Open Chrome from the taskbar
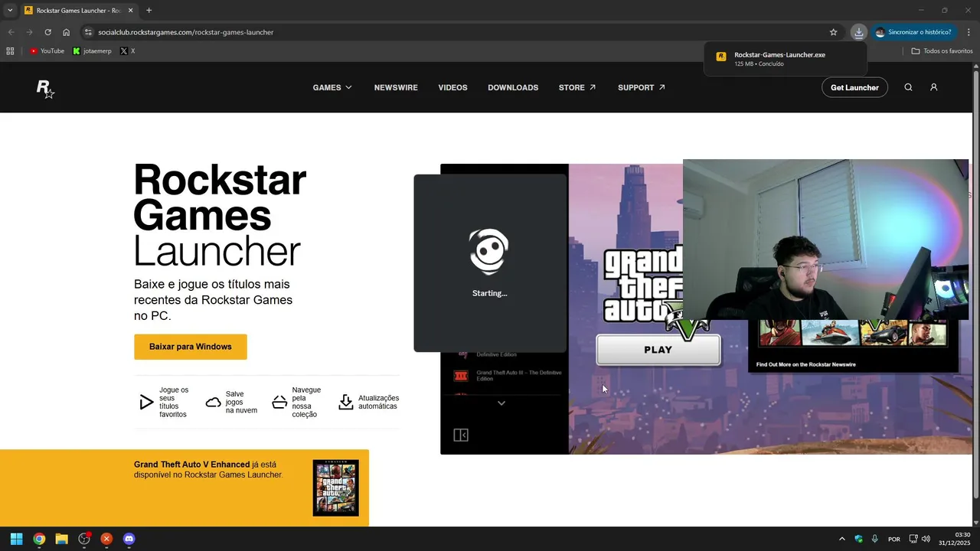This screenshot has width=980, height=551. tap(39, 539)
